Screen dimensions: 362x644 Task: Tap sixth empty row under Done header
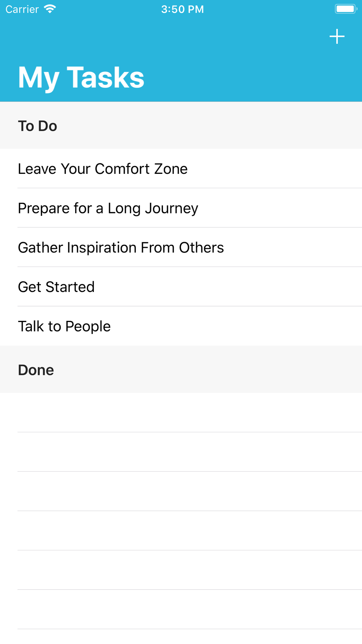[181, 610]
